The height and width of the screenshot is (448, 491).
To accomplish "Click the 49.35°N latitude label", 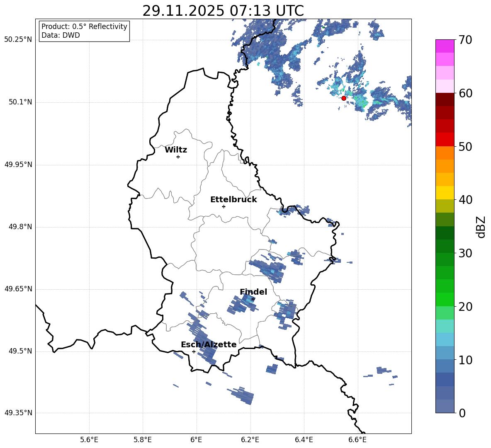I will 18,413.
